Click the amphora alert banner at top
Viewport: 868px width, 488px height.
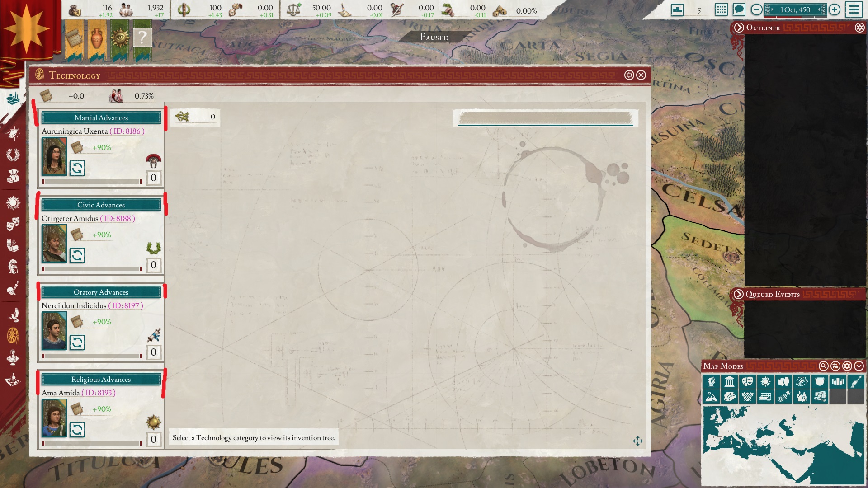click(97, 41)
